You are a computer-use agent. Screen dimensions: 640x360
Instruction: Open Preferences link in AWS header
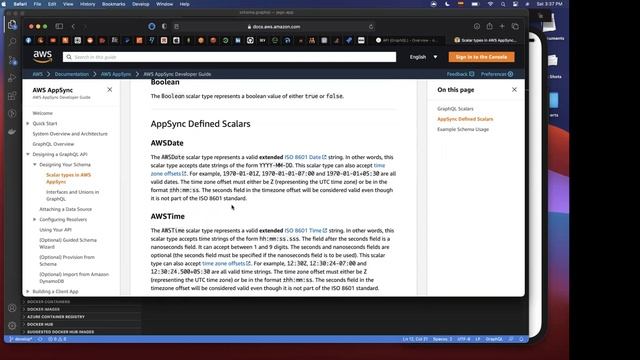coord(497,74)
